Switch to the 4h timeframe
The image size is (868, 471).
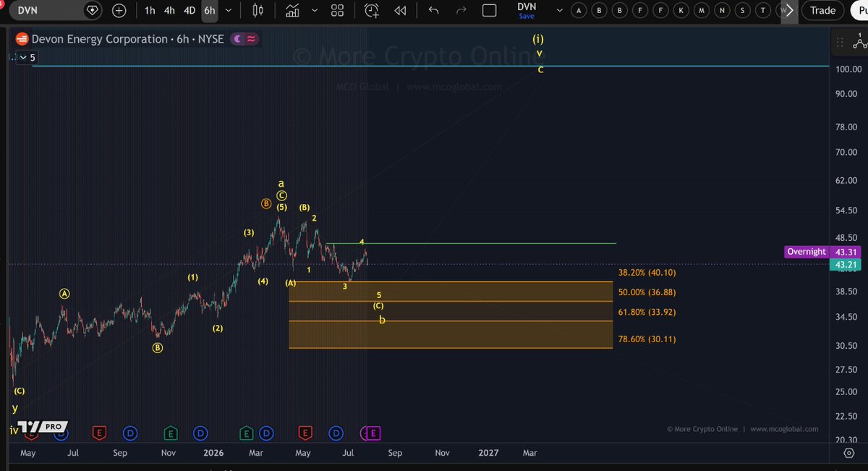click(x=169, y=10)
